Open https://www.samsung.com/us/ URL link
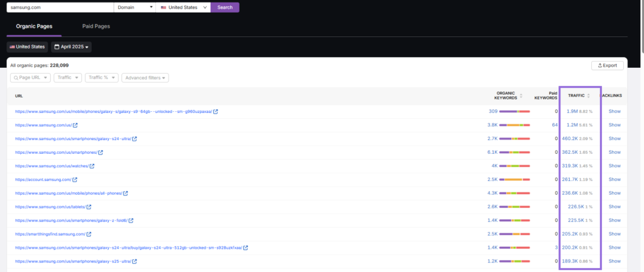 click(43, 125)
